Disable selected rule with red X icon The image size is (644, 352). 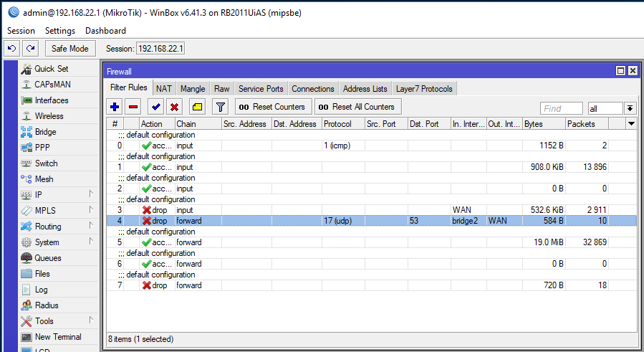click(173, 107)
